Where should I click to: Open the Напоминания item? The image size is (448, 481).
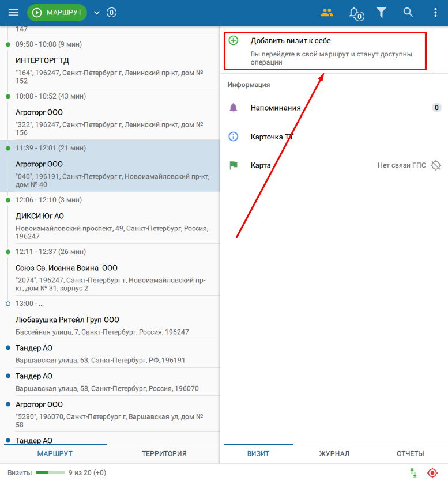click(x=334, y=108)
